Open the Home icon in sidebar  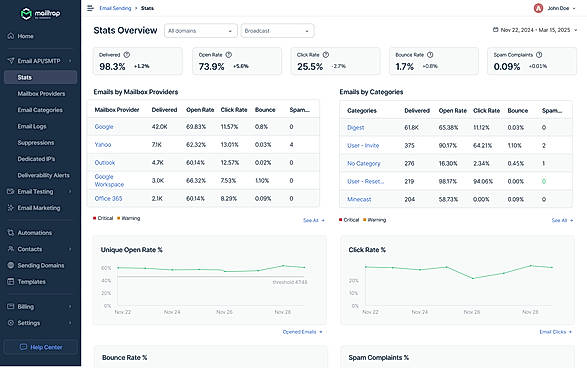pos(10,36)
